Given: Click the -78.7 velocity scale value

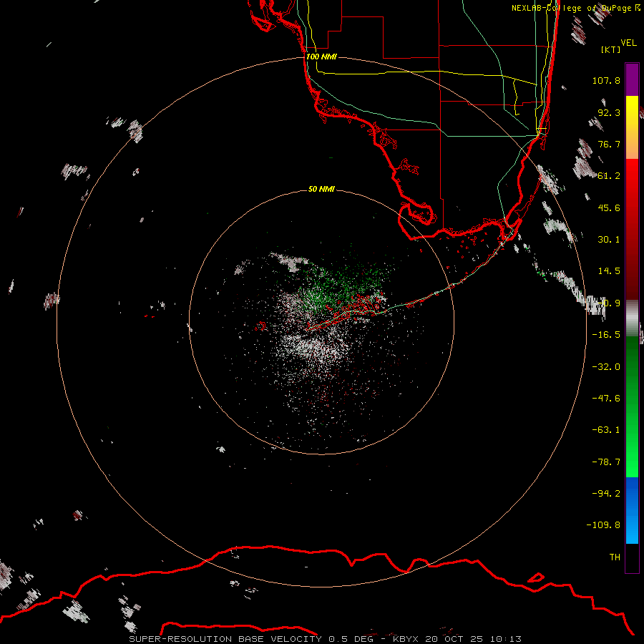Looking at the screenshot, I should 606,462.
